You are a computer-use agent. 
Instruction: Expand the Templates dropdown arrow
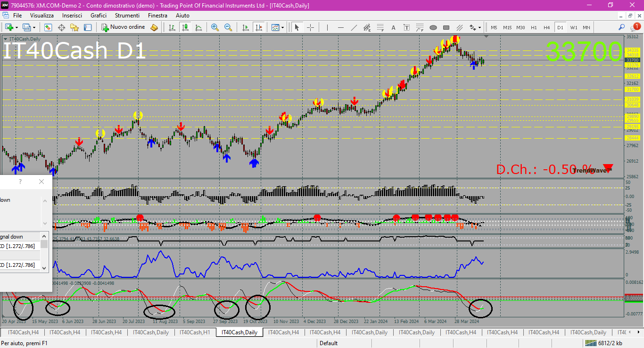pyautogui.click(x=283, y=27)
